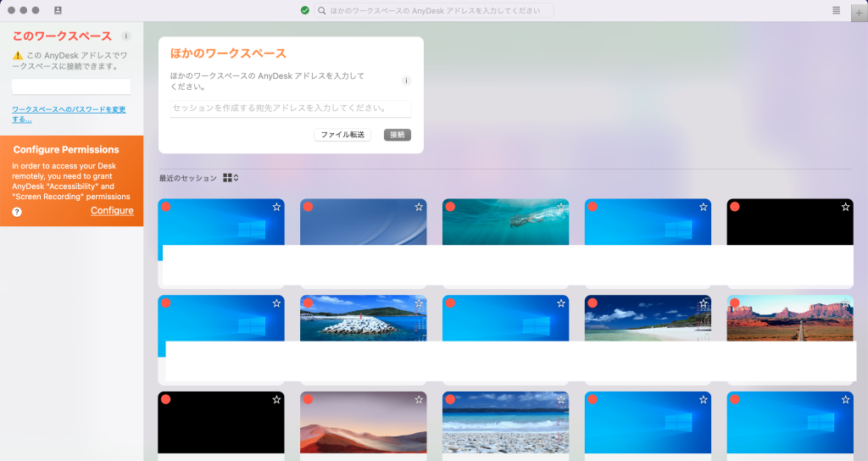The image size is (868, 461).
Task: Open the hamburger main menu
Action: pos(837,10)
